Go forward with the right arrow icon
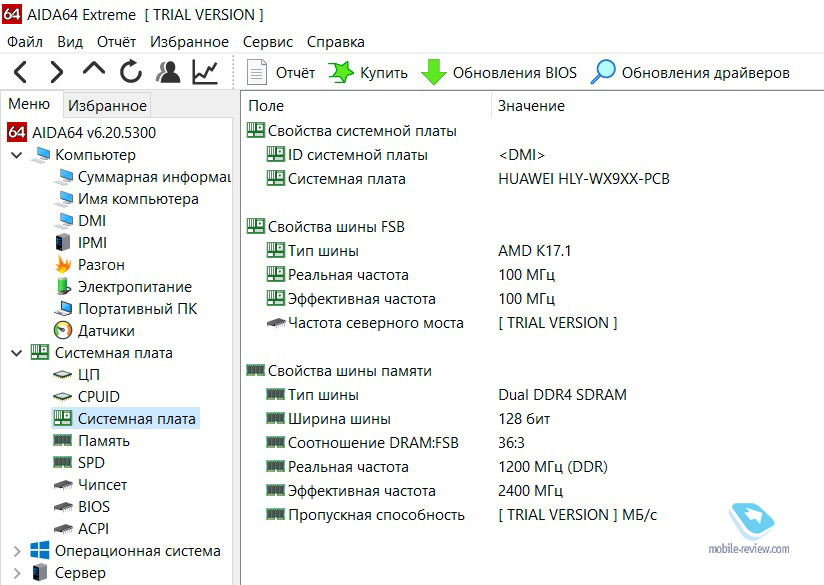 coord(56,72)
